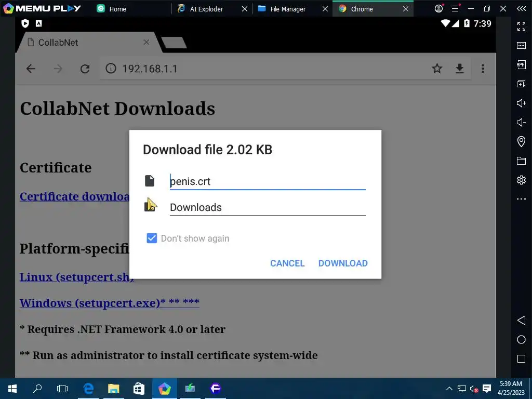Increase volume with the speaker plus icon
The height and width of the screenshot is (399, 532).
521,103
